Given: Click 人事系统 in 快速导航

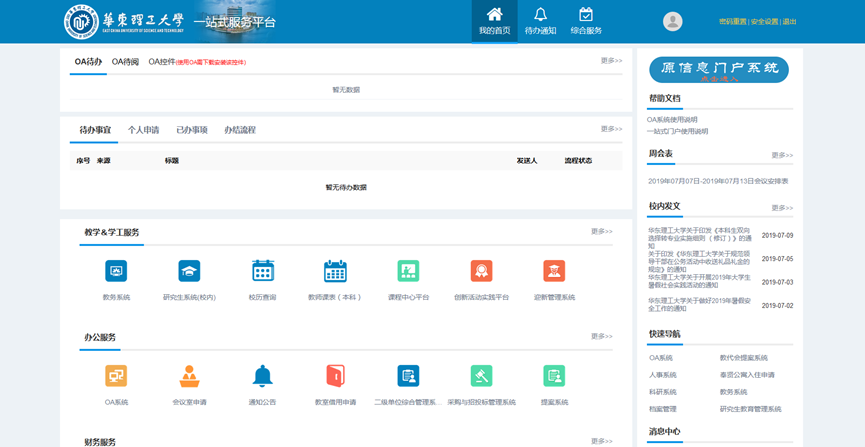Looking at the screenshot, I should (x=663, y=375).
